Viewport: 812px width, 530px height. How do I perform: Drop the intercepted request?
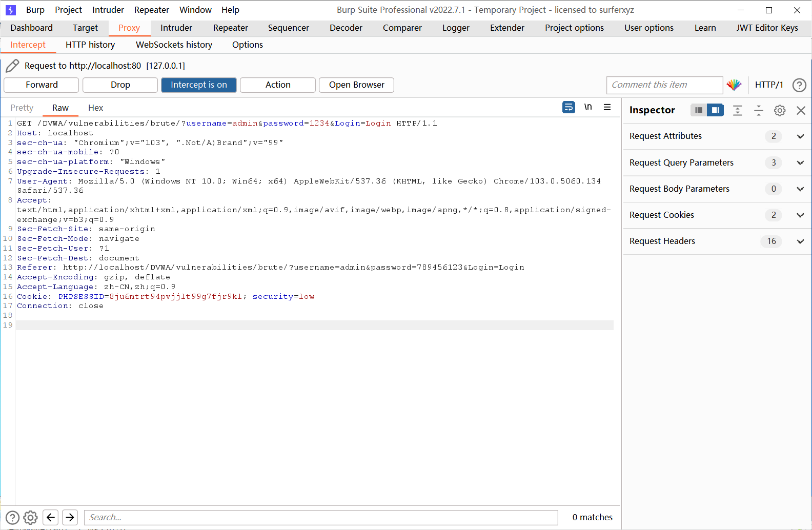pos(120,85)
